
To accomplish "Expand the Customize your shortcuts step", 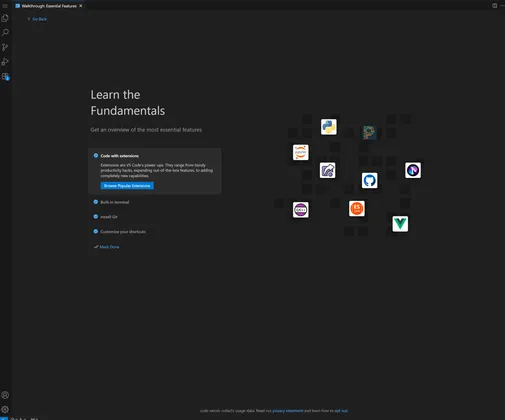I will [123, 232].
